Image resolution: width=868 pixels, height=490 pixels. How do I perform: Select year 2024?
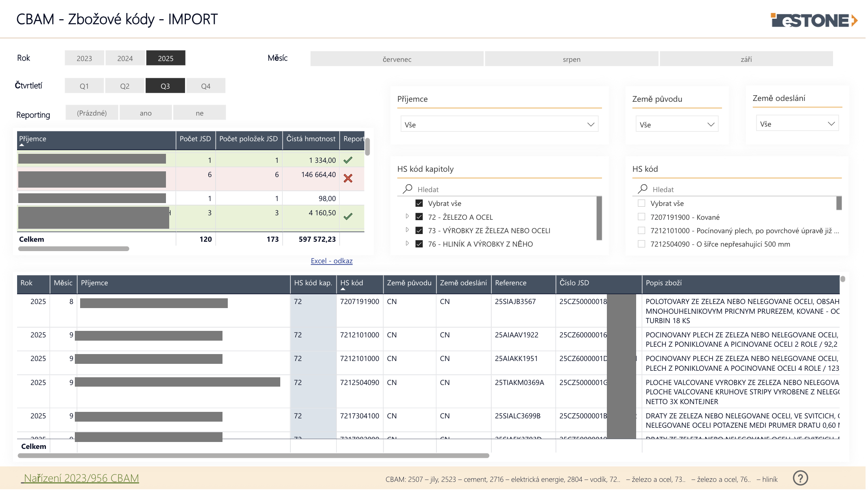pos(125,58)
